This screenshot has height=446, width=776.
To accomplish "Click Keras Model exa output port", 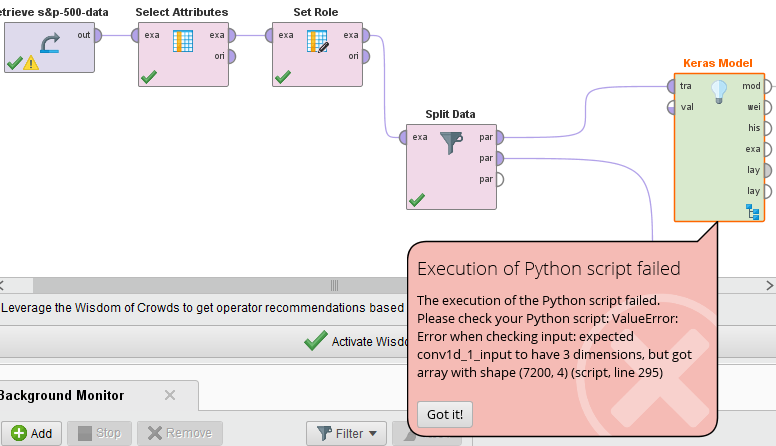I will [767, 149].
